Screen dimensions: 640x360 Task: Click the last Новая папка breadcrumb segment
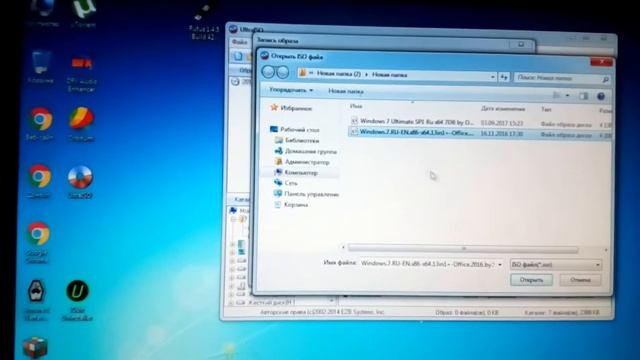click(x=389, y=75)
